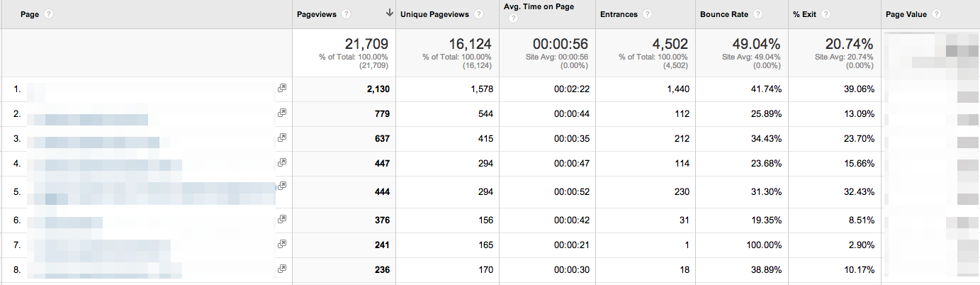Click the row 8 external page icon
The height and width of the screenshot is (285, 980).
pos(281,269)
